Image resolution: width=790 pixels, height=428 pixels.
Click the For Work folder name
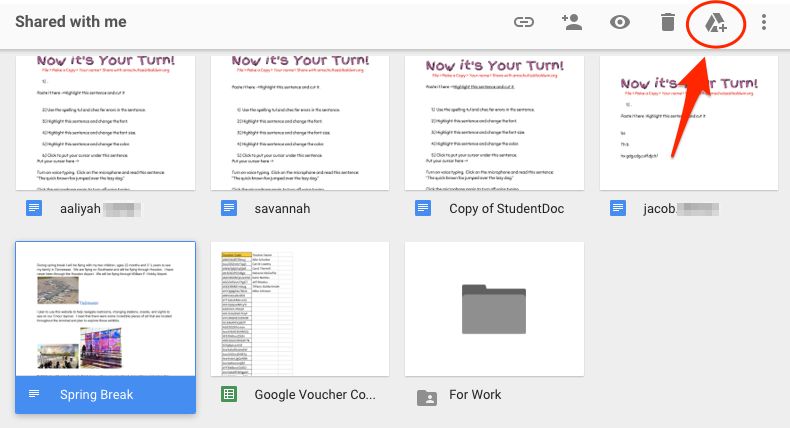click(x=475, y=395)
